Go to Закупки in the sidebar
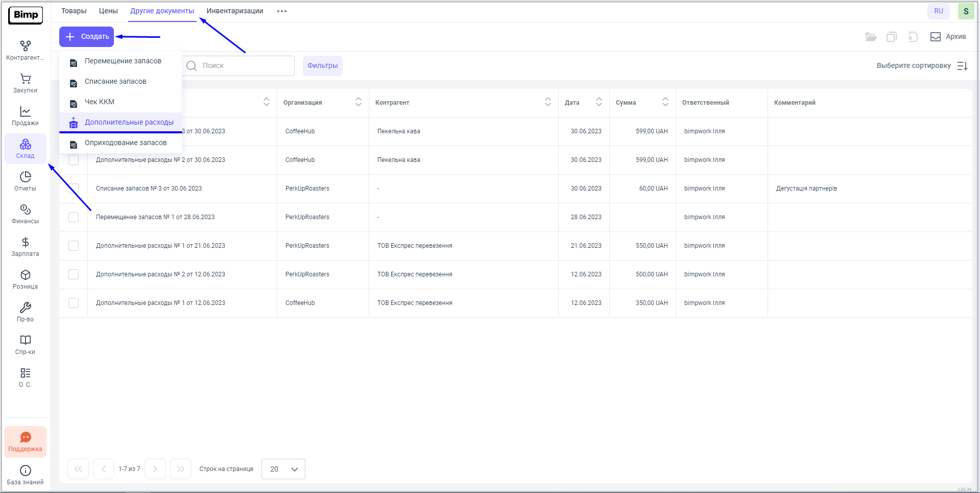Image resolution: width=980 pixels, height=493 pixels. point(25,83)
